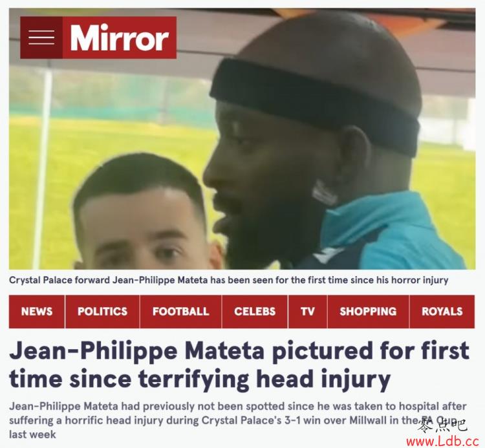Click the Chinese watermark characters
Image resolution: width=485 pixels, height=448 pixels.
click(x=442, y=425)
